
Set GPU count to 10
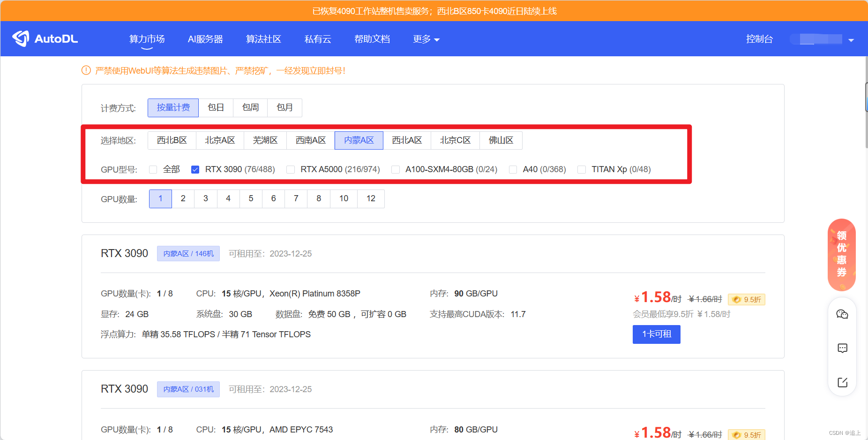click(344, 198)
